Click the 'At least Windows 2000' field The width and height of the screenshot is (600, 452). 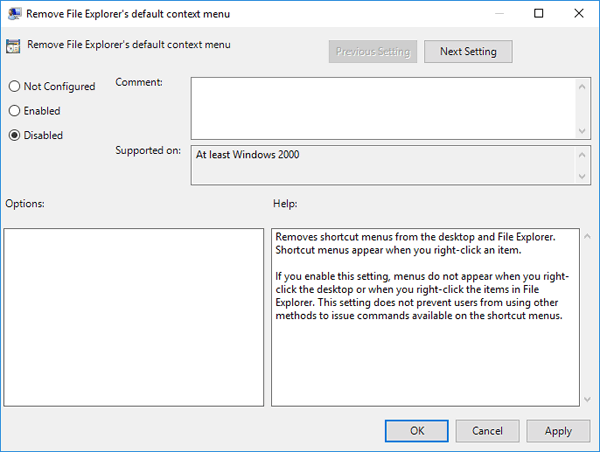380,165
